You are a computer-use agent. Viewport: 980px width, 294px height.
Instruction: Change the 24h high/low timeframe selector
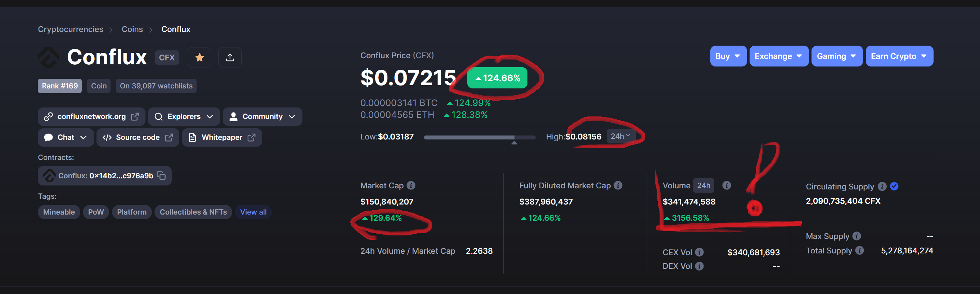[x=620, y=136]
